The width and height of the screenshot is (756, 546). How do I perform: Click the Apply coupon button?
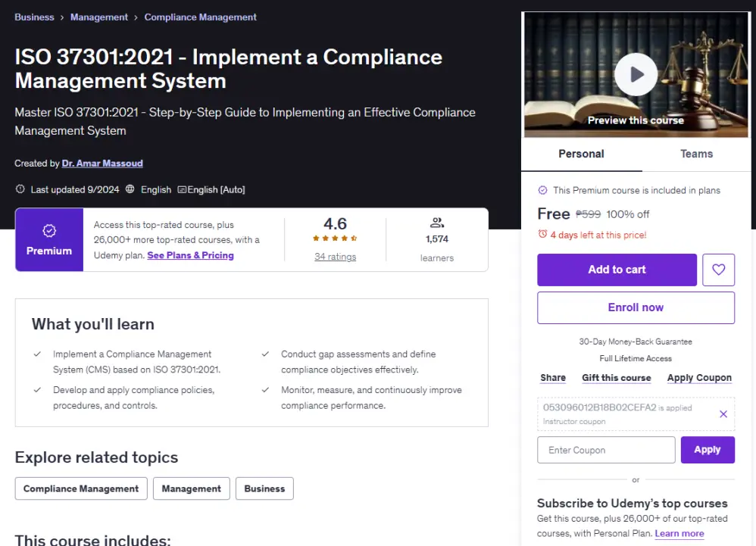(708, 450)
